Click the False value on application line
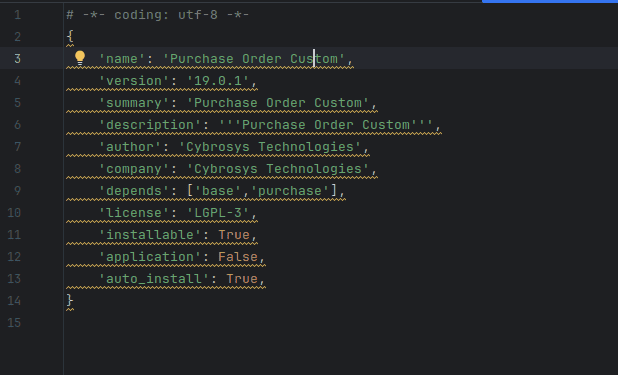This screenshot has height=375, width=618. pyautogui.click(x=238, y=257)
